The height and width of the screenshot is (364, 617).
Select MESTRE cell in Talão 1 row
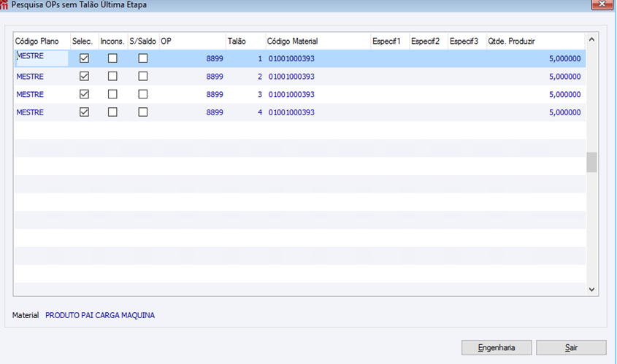pos(42,58)
